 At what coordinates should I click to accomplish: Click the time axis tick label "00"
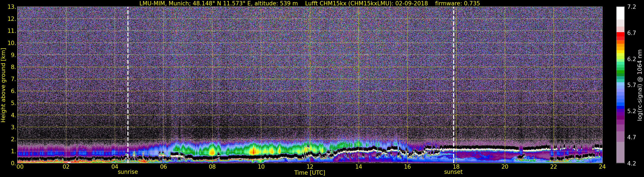[x=20, y=166]
